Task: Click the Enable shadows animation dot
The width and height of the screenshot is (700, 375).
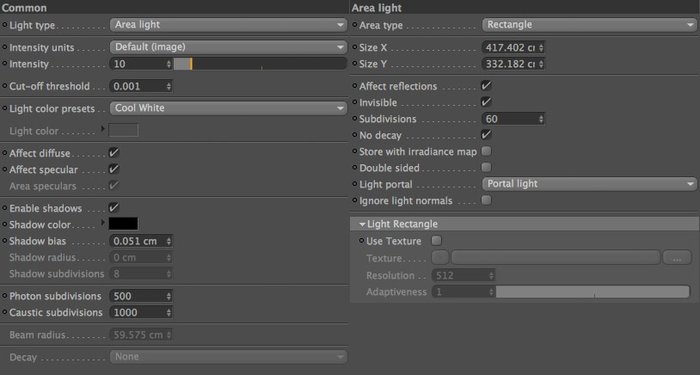Action: pyautogui.click(x=5, y=208)
